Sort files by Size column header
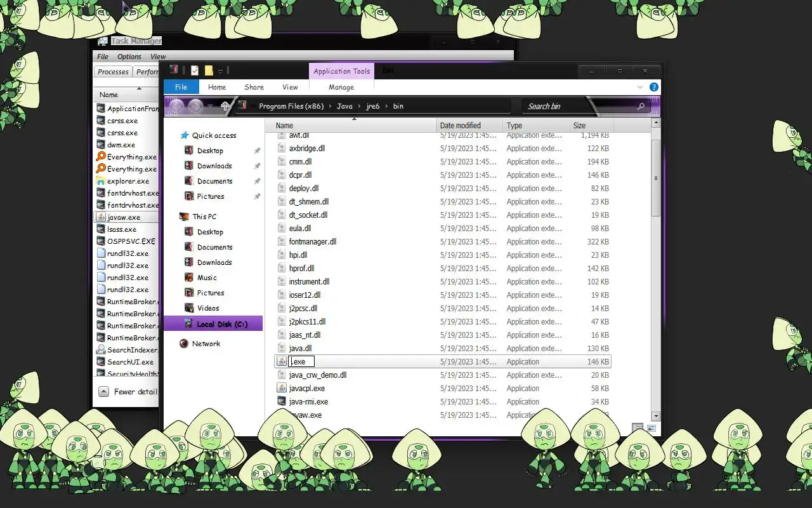Image resolution: width=812 pixels, height=508 pixels. tap(592, 125)
